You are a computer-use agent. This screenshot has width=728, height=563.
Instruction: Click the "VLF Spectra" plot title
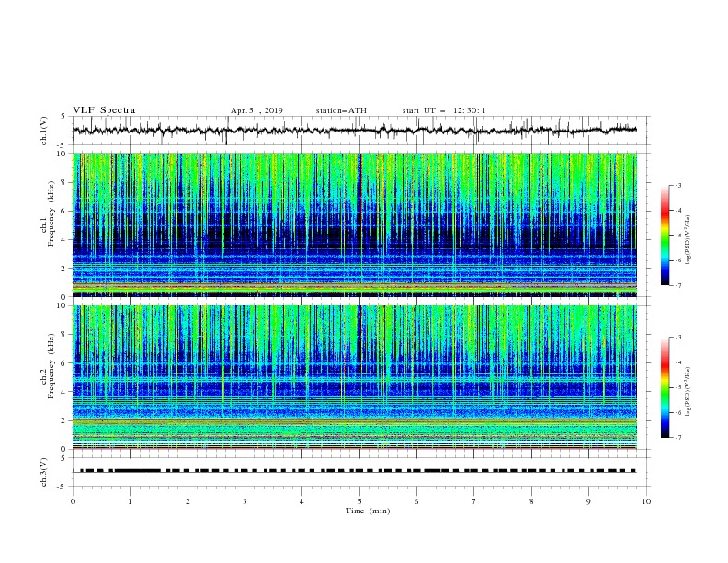coord(104,110)
